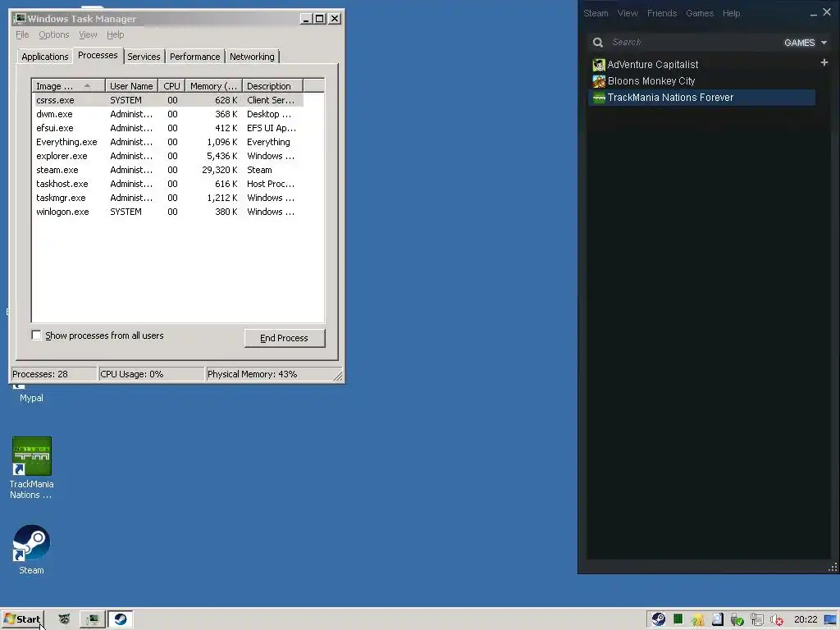
Task: Sort by the Image Name column header
Action: [69, 85]
